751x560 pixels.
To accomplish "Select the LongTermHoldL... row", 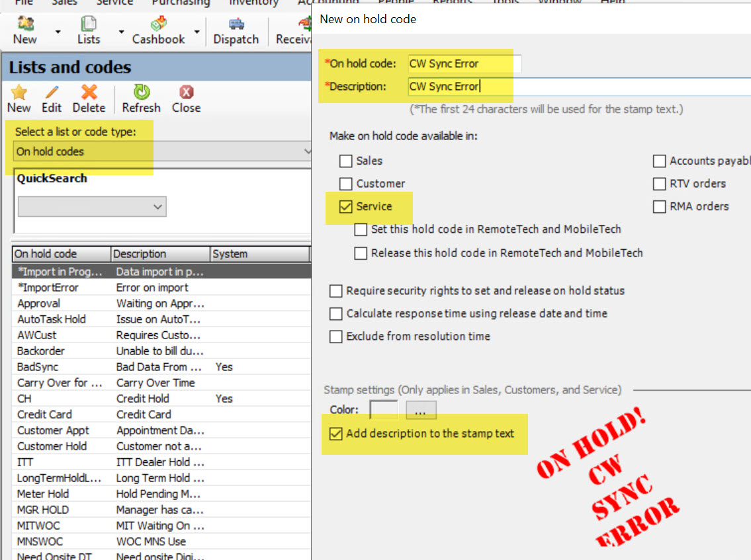I will [161, 478].
